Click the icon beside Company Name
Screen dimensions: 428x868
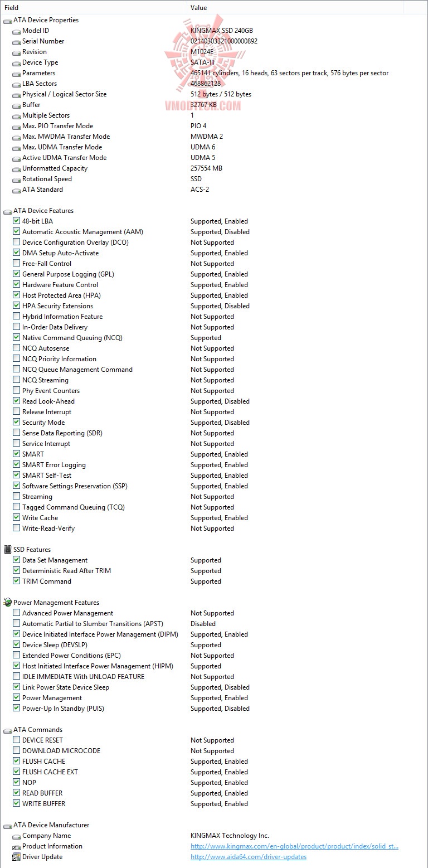click(16, 836)
